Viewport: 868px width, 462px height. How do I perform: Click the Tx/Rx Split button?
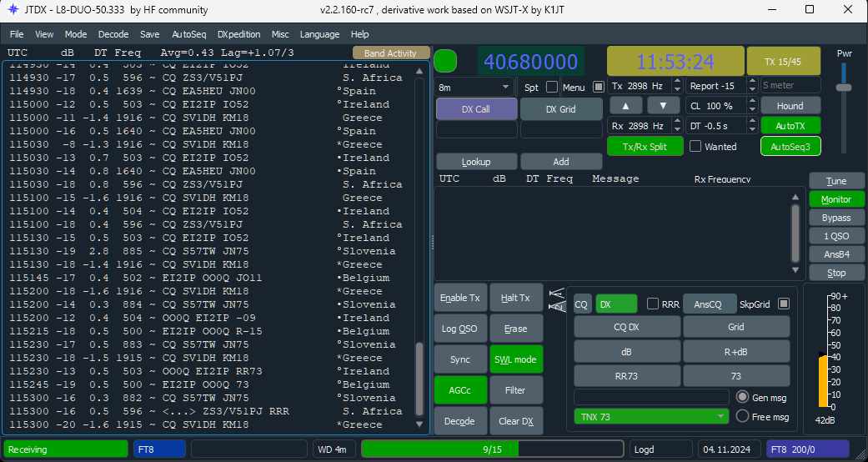(x=645, y=146)
